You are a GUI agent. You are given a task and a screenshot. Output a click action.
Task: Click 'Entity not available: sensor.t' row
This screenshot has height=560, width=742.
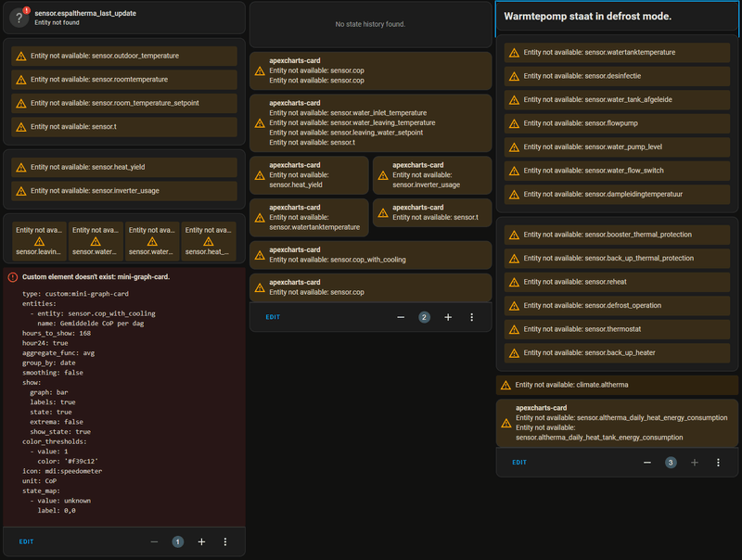pyautogui.click(x=124, y=127)
